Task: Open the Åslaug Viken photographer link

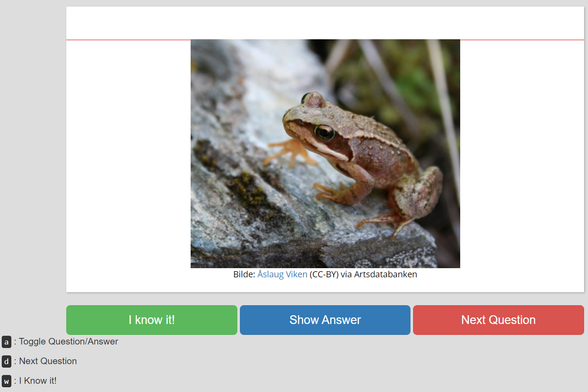Action: [282, 274]
